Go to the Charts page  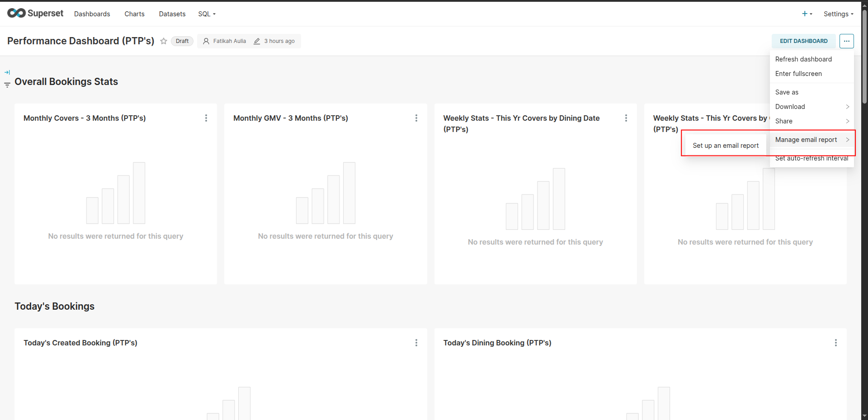pyautogui.click(x=134, y=14)
